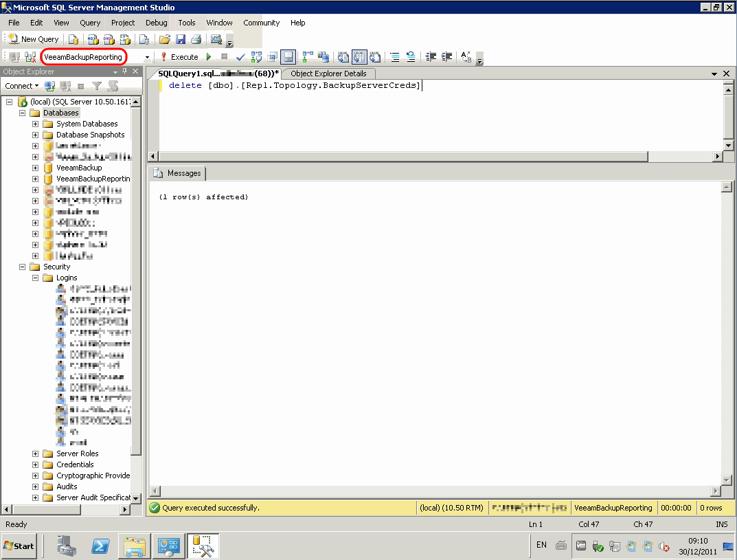737x560 pixels.
Task: Open Object Explorer window position dropdown arrow
Action: coord(115,71)
